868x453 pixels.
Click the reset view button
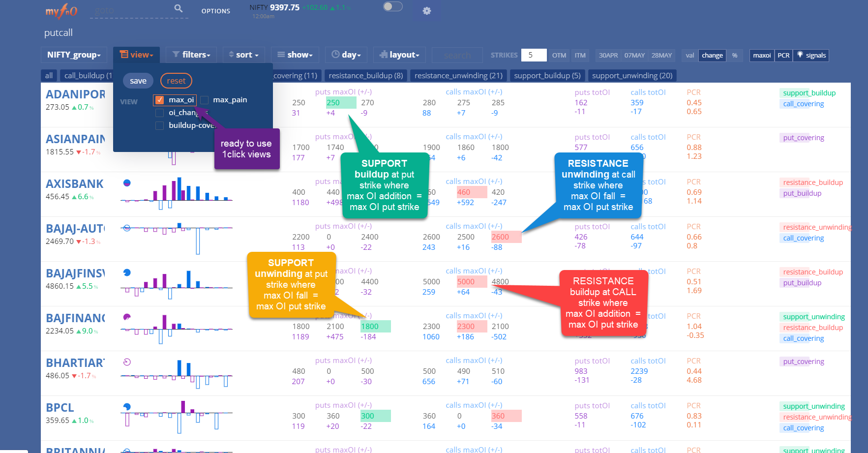(176, 81)
